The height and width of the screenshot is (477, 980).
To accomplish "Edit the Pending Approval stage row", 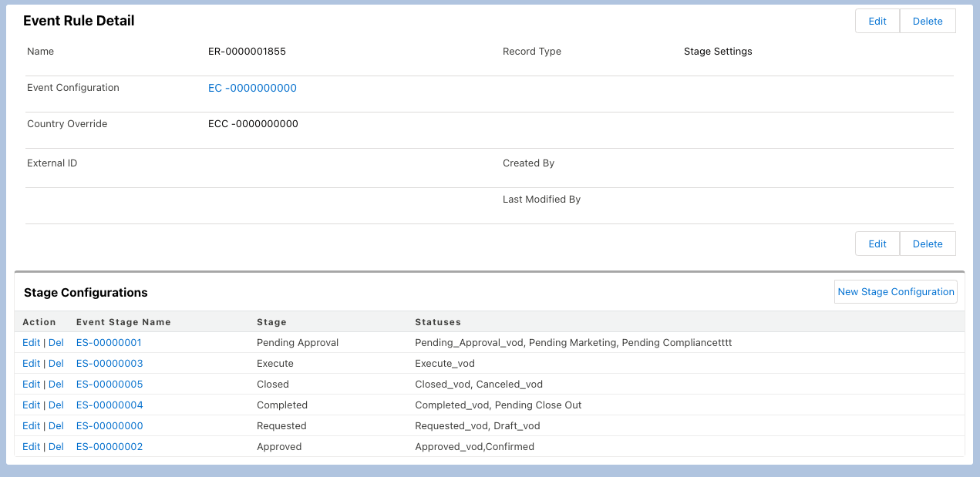I will click(x=31, y=342).
